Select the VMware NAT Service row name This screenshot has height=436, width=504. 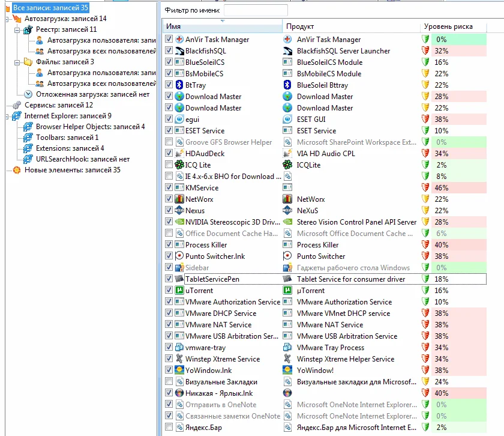218,325
